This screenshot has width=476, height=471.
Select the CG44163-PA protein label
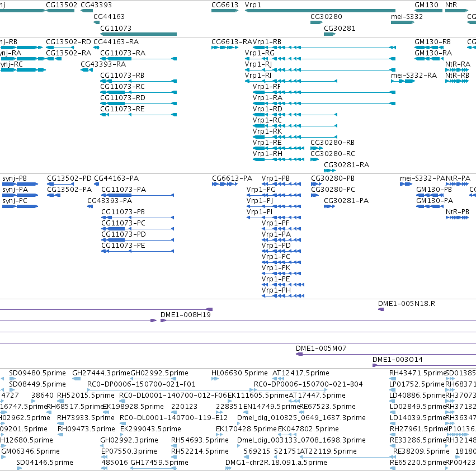coord(116,178)
